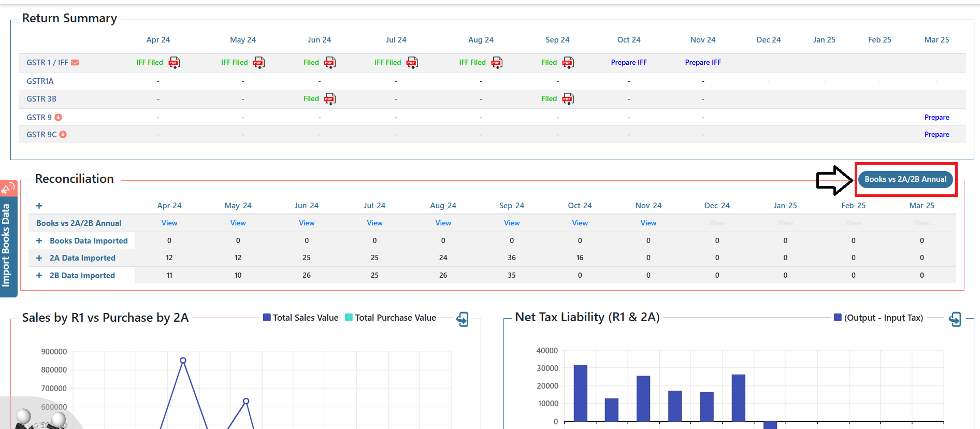The height and width of the screenshot is (429, 980).
Task: Click Filed status for Jun 24 GSTR 3B
Action: 311,99
